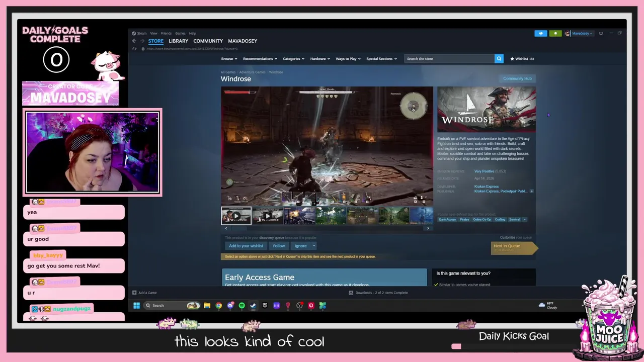Click the Add a Game plus icon
Viewport: 644px width, 362px height.
(134, 293)
